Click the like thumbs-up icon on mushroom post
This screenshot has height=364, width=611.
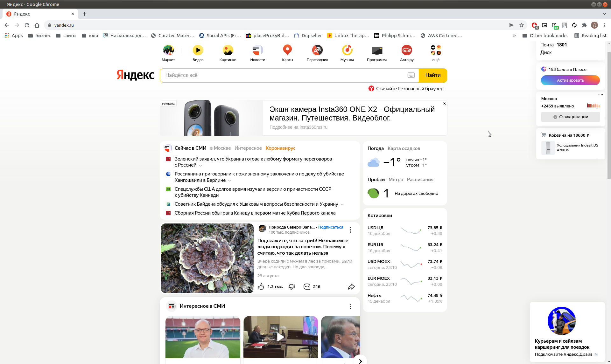pos(261,287)
